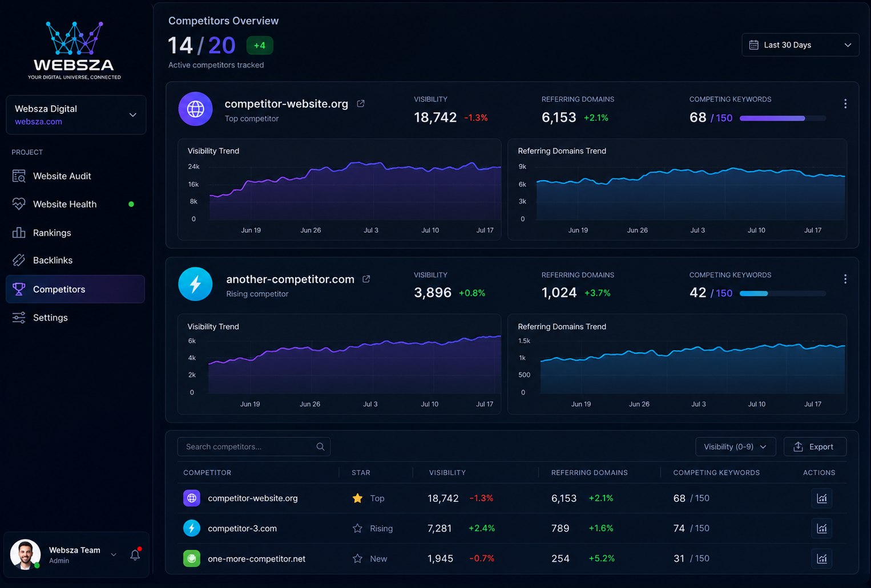Open more options for competitor-website.org card
871x588 pixels.
click(845, 104)
